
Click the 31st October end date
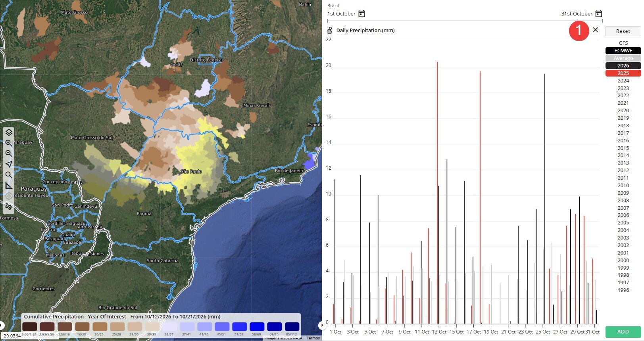click(x=577, y=14)
